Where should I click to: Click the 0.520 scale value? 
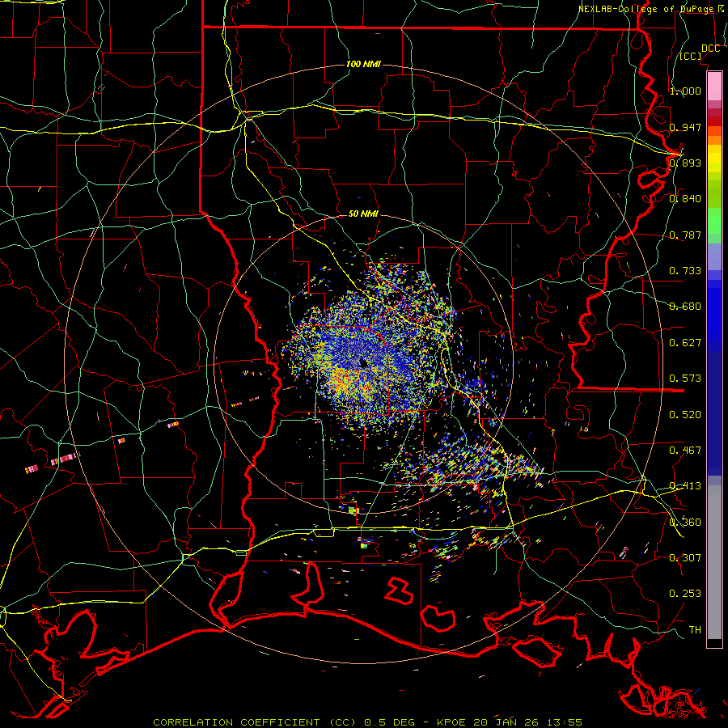pyautogui.click(x=685, y=414)
